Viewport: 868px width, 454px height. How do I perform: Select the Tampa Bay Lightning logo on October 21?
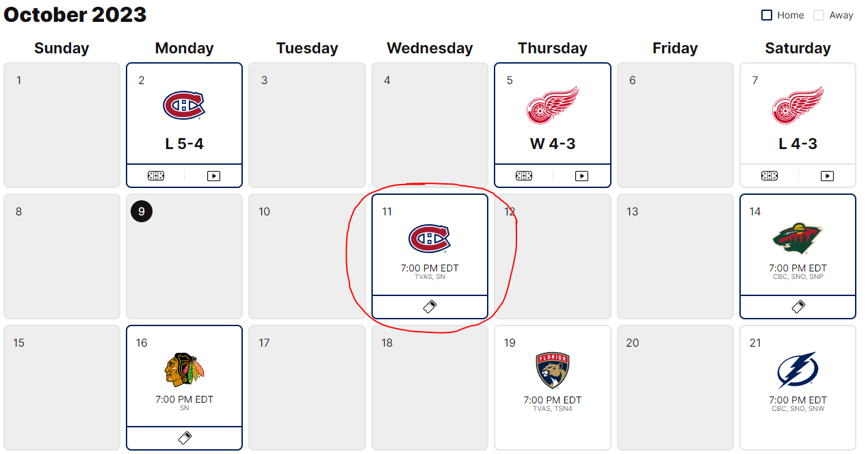point(798,370)
